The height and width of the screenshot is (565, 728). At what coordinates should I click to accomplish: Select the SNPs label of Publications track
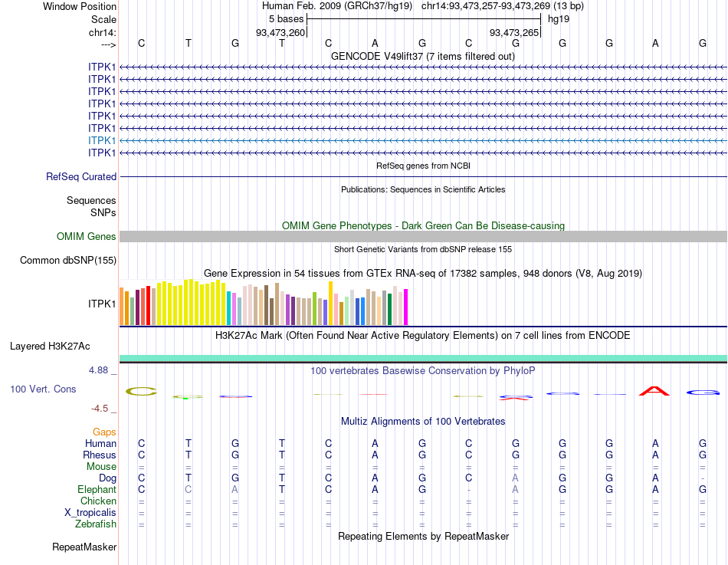coord(103,212)
